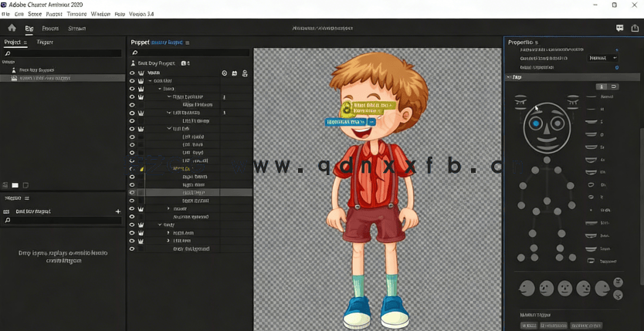This screenshot has width=644, height=331.
Task: Open the Normal blend mode dropdown
Action: (602, 58)
